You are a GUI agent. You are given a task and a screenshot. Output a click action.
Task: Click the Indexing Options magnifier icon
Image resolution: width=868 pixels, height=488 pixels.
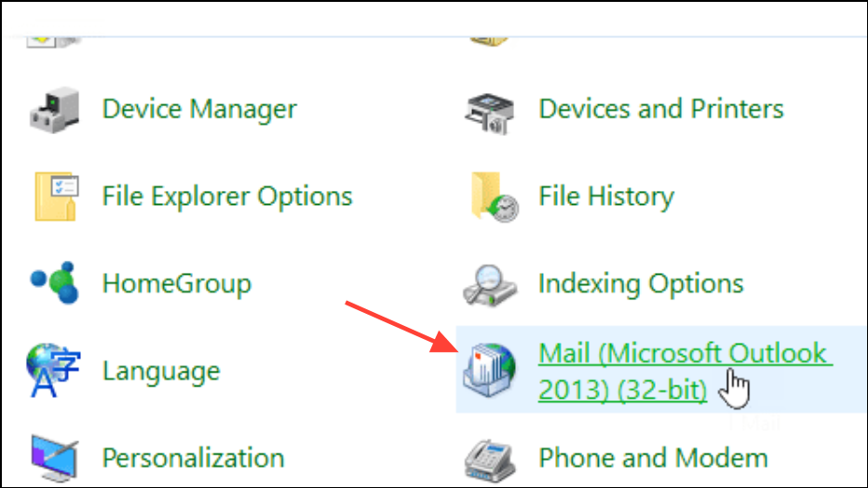point(490,286)
